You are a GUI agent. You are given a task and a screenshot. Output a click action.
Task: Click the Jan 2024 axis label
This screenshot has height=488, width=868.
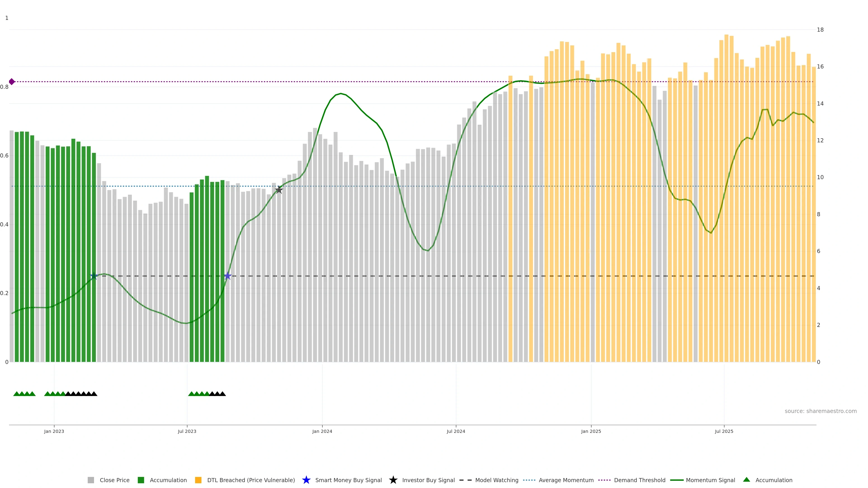322,432
